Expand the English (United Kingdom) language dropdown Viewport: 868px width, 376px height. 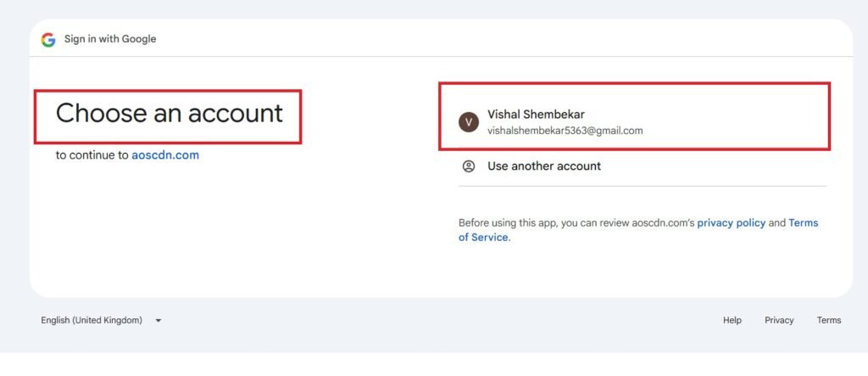click(x=92, y=321)
